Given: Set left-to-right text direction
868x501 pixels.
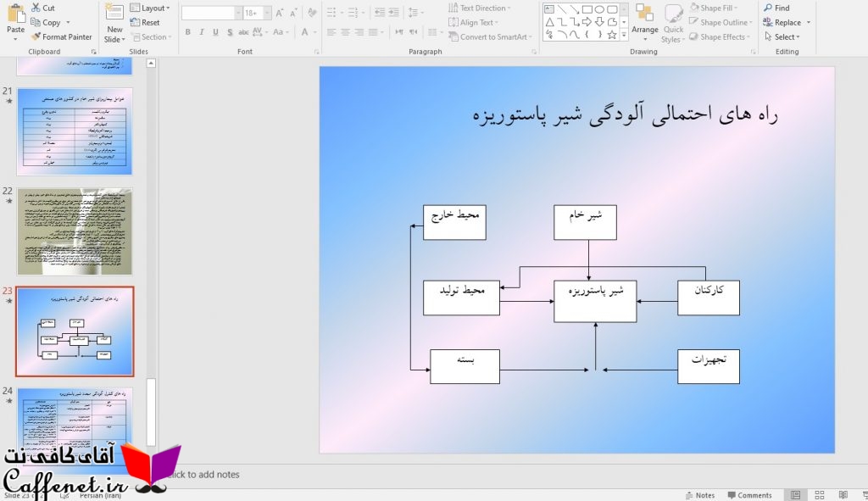Looking at the screenshot, I should [x=399, y=32].
